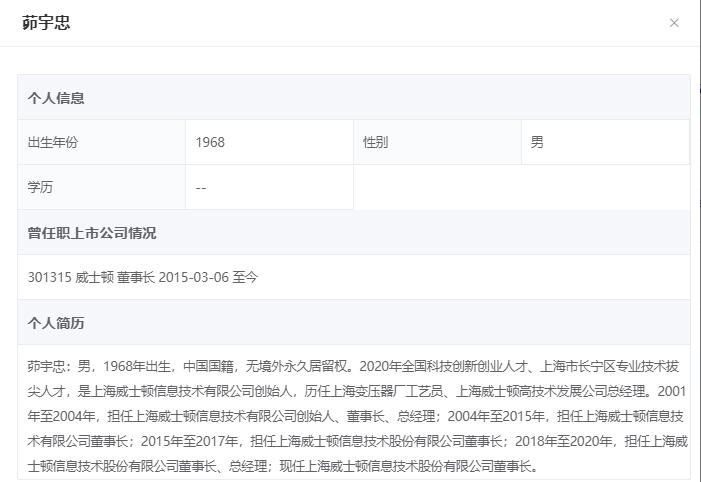Select the empty 学历 value dashes
The height and width of the screenshot is (482, 701).
point(201,187)
